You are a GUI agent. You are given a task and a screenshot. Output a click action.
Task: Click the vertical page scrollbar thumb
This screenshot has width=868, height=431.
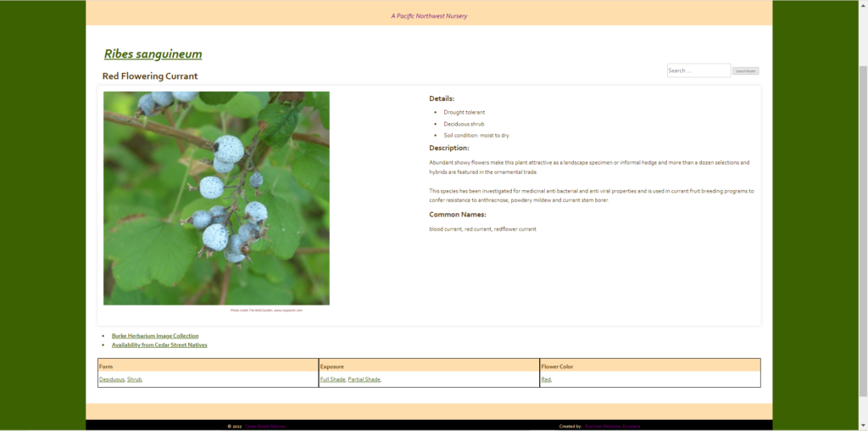863,231
